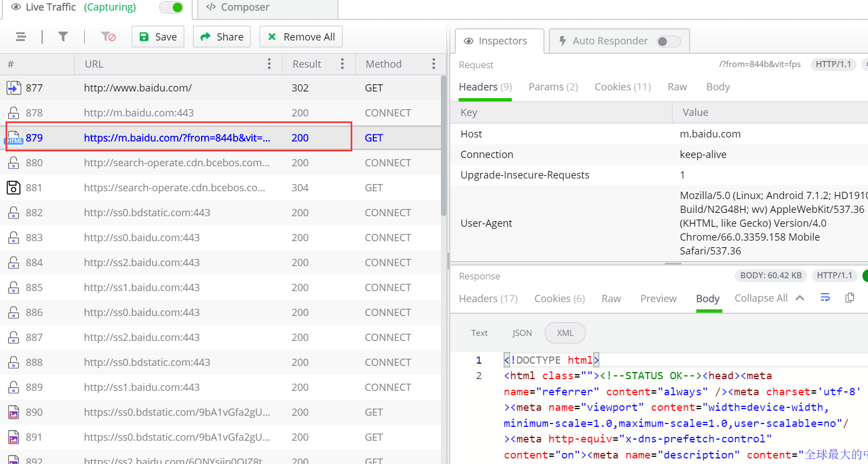Screen dimensions: 868x464
Task: Collapse all nodes in response body
Action: (769, 298)
